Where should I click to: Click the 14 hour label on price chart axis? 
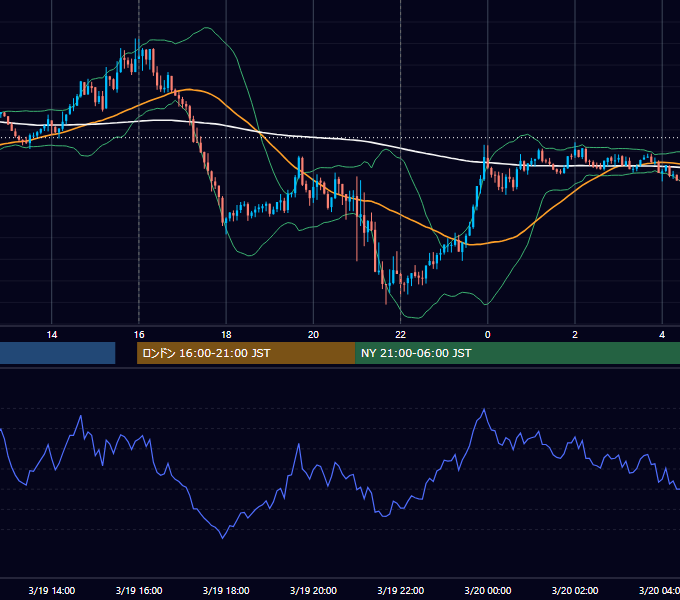coord(52,335)
